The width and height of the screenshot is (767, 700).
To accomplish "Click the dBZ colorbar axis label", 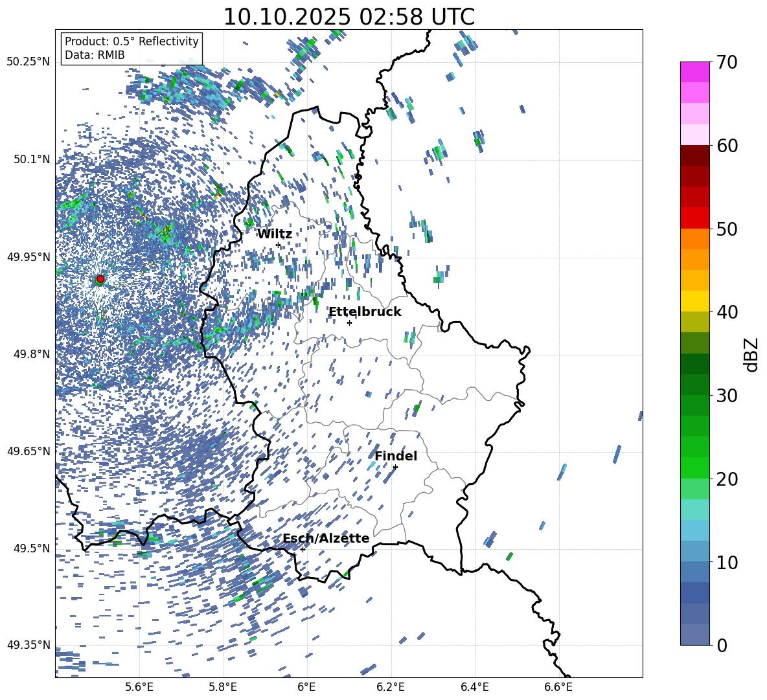I will click(x=751, y=354).
